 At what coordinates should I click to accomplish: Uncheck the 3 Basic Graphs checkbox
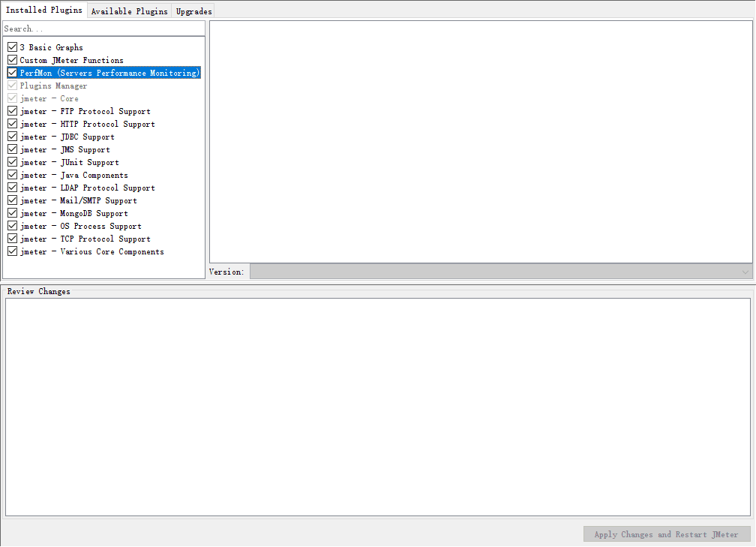[x=13, y=47]
